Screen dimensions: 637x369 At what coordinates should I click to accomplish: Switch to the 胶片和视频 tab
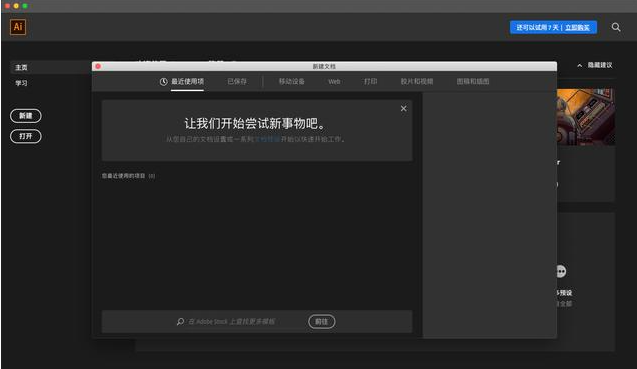417,82
